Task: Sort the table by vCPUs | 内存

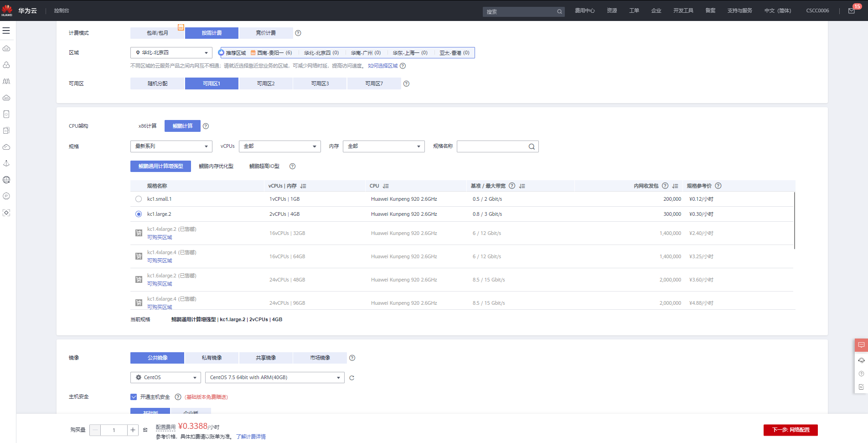Action: pos(303,186)
